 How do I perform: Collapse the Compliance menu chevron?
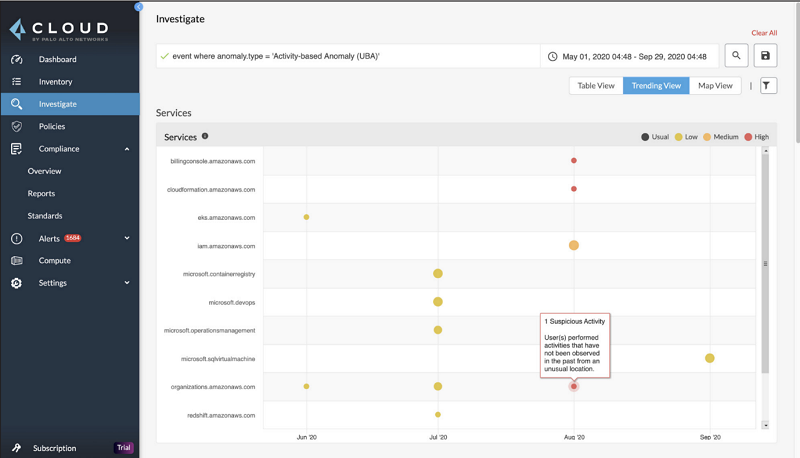tap(127, 149)
